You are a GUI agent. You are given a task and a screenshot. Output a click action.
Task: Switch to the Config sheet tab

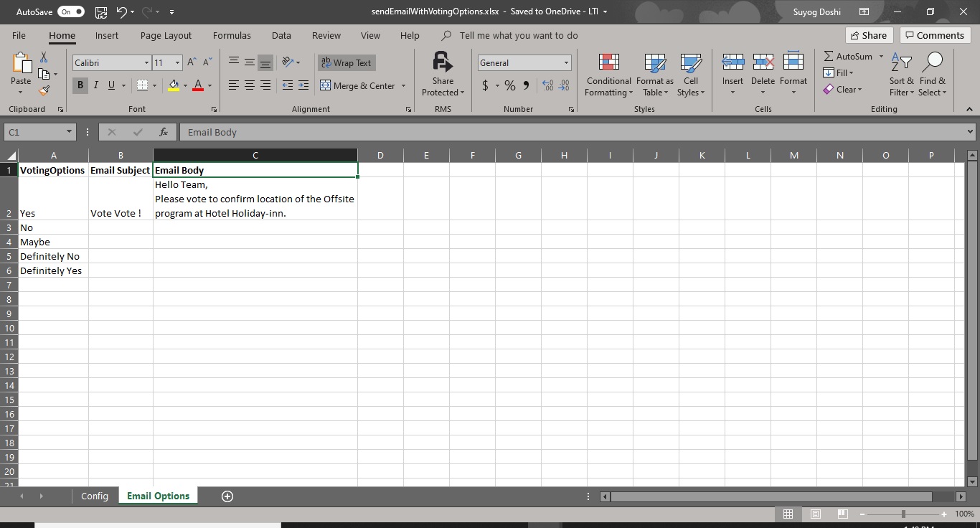95,496
